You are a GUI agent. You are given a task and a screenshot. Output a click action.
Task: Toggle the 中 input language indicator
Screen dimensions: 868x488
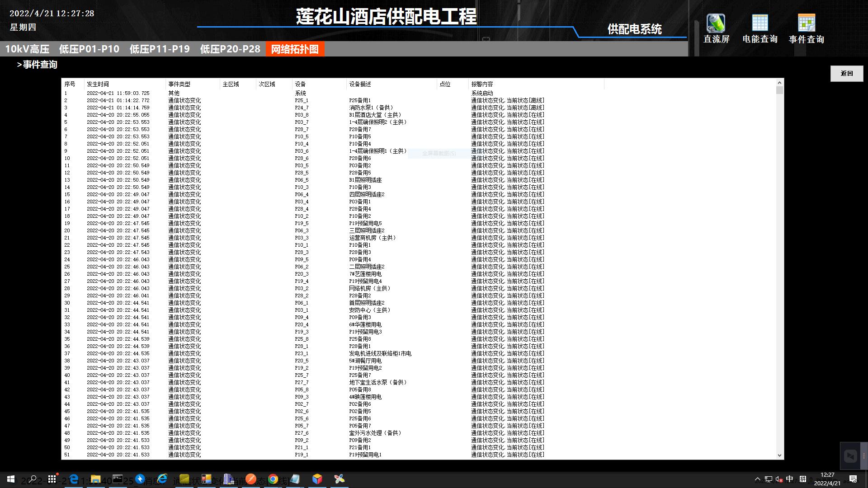(x=789, y=479)
